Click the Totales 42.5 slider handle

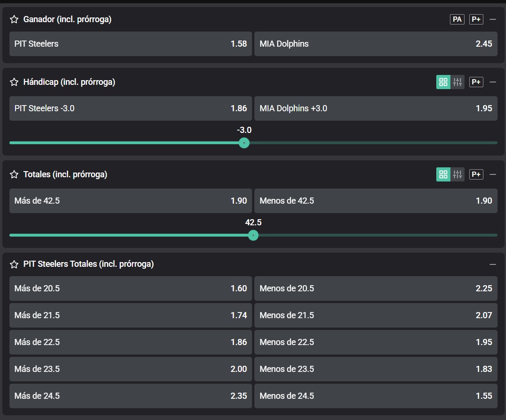[x=253, y=235]
